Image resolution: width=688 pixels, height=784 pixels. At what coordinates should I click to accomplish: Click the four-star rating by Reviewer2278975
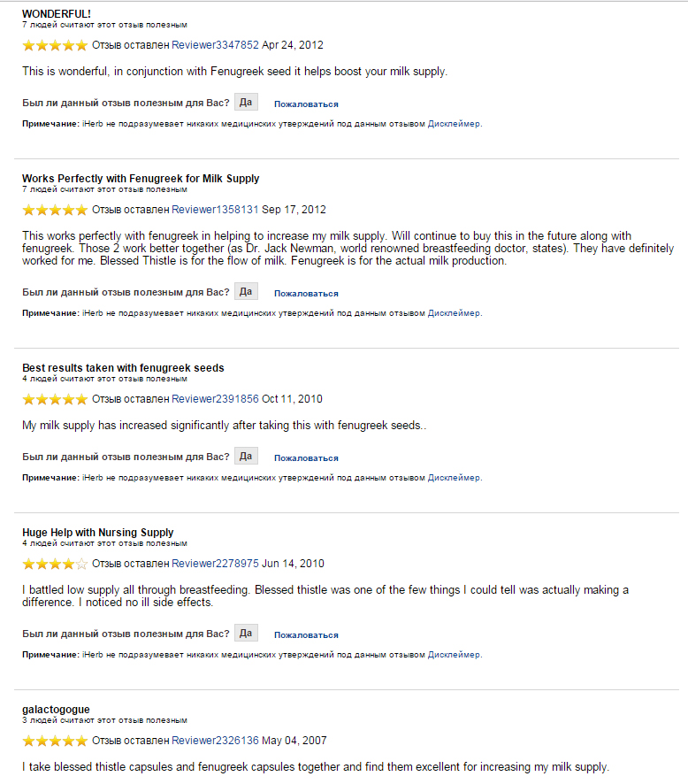click(x=55, y=564)
